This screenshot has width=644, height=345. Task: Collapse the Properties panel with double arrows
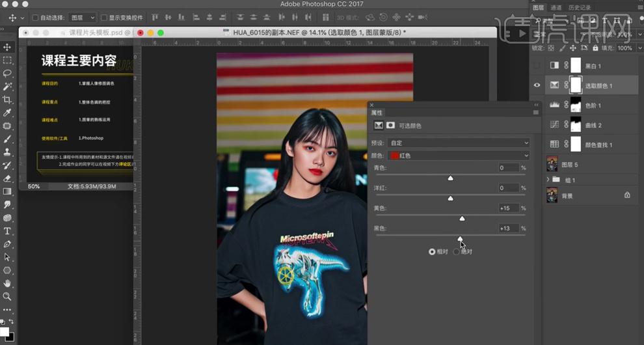535,105
